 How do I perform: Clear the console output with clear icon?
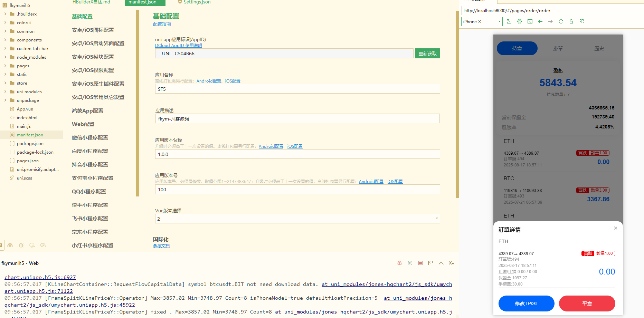click(451, 263)
